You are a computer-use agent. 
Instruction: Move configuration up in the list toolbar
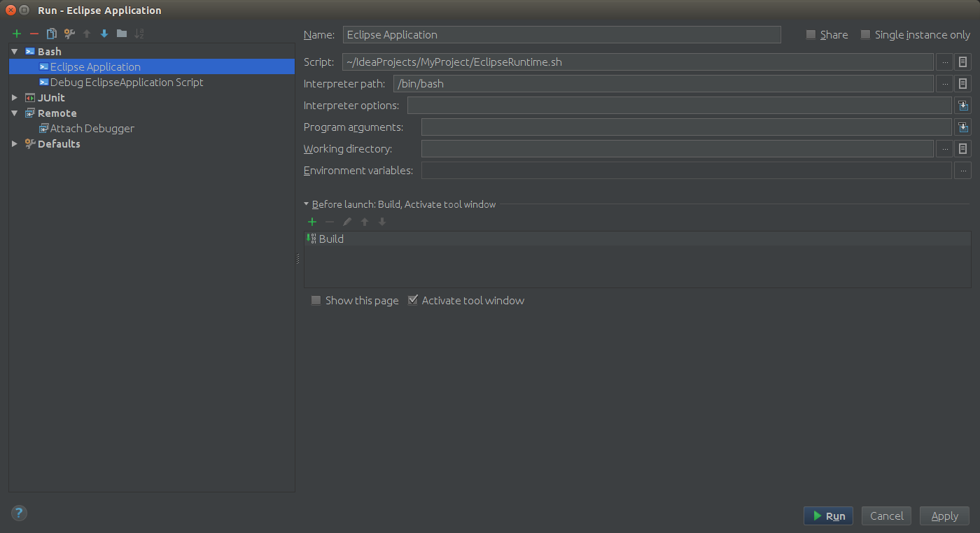[x=87, y=34]
